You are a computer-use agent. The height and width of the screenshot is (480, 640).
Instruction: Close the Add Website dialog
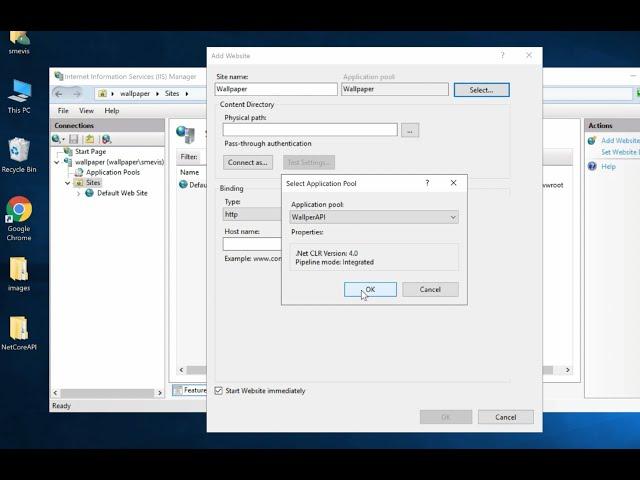tap(529, 55)
